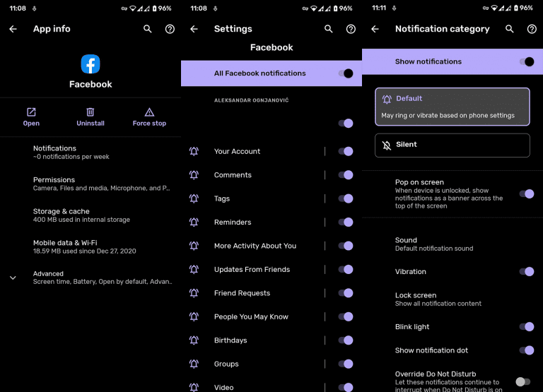The image size is (543, 392).
Task: Tap bell icon beside Reminders
Action: [194, 222]
